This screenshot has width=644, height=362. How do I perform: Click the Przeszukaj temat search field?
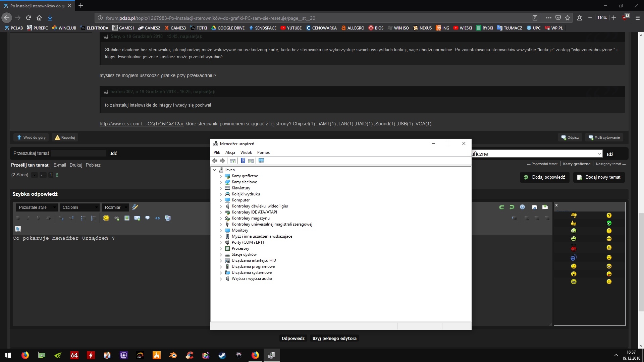(78, 153)
